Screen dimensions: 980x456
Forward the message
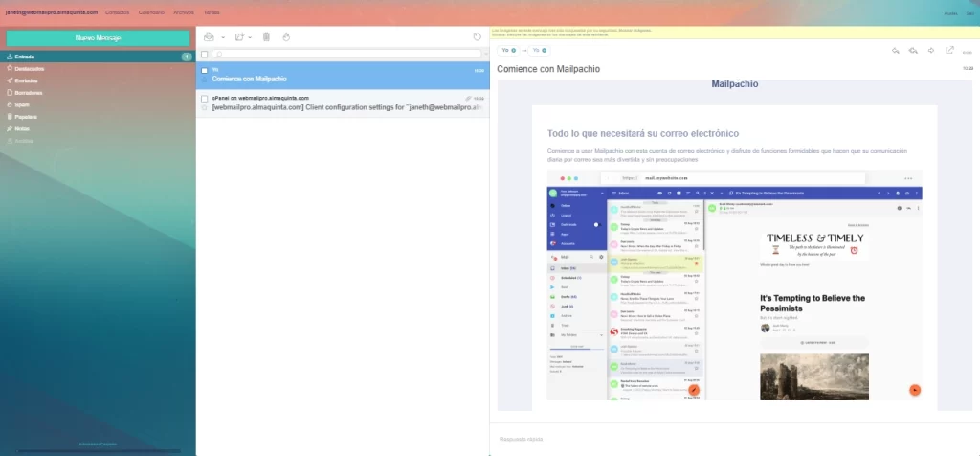(931, 51)
